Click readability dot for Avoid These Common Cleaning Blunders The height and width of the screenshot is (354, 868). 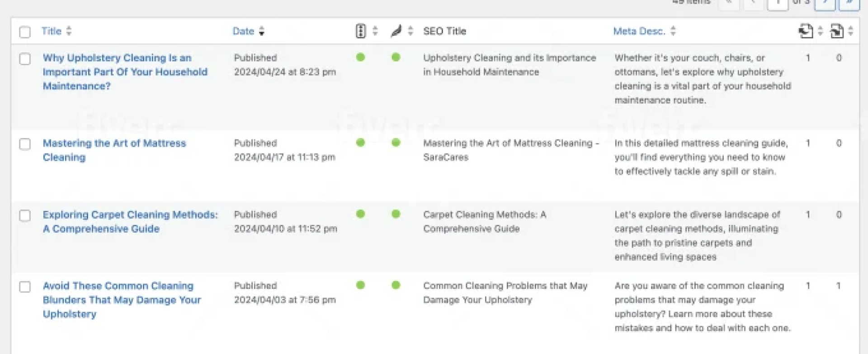pyautogui.click(x=396, y=285)
